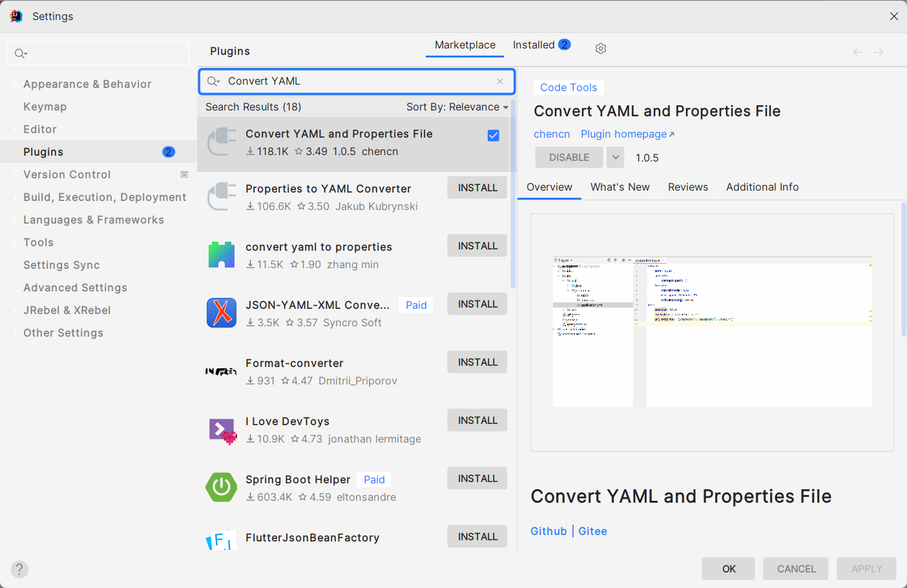Image resolution: width=907 pixels, height=588 pixels.
Task: Click the Paid tag on Spring Boot Helper
Action: click(374, 479)
